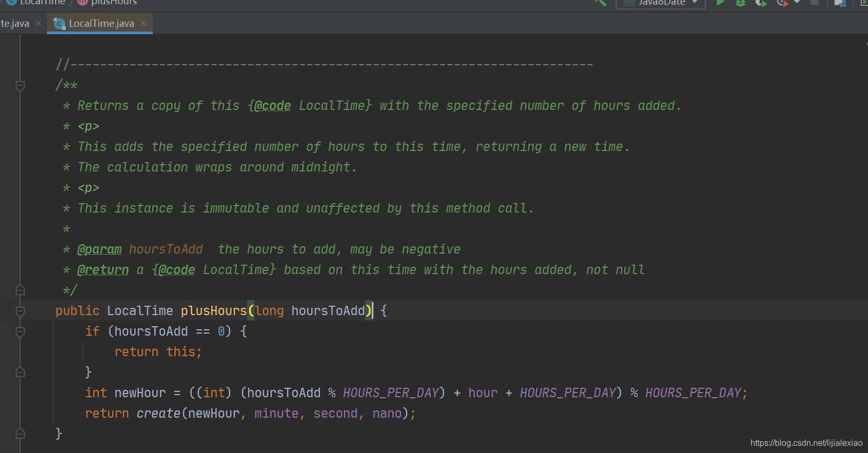Open the Java8Date run configuration dropdown
The width and height of the screenshot is (868, 453).
point(660,3)
